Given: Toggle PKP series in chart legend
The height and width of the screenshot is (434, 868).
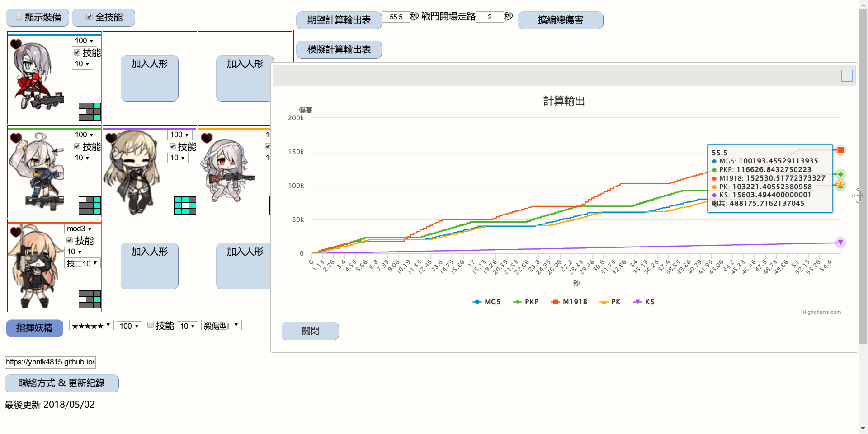Looking at the screenshot, I should pyautogui.click(x=526, y=302).
